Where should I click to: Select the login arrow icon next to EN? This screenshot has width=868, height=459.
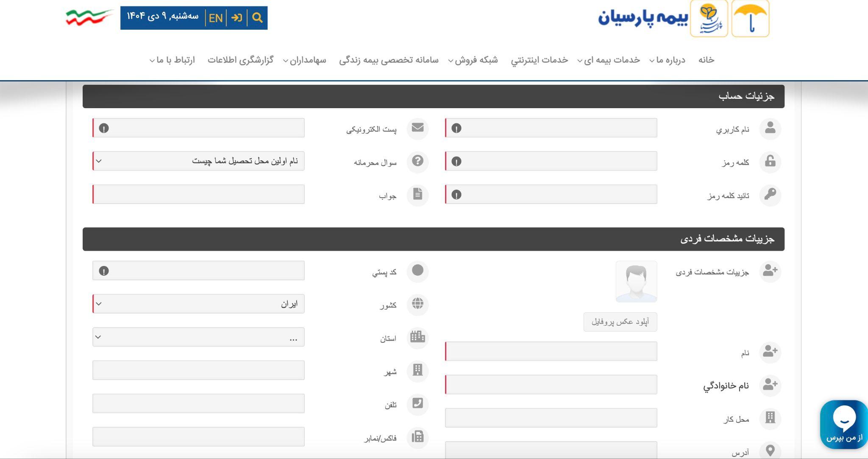[237, 17]
